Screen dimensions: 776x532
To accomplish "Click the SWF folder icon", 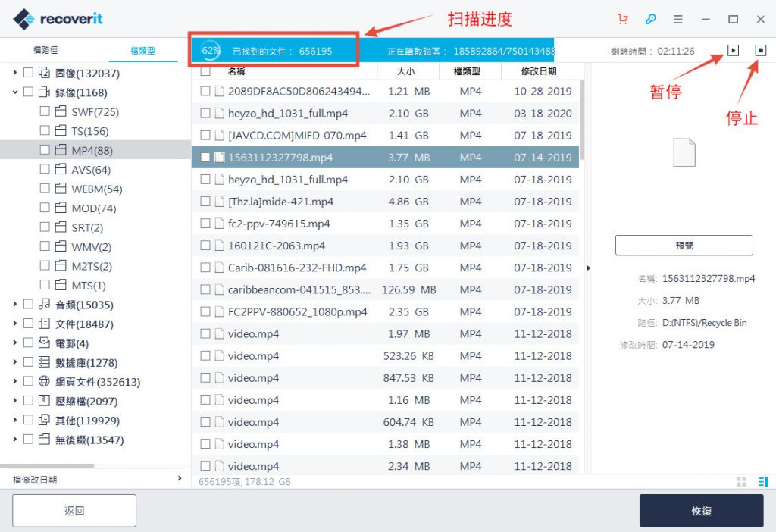I will click(x=61, y=111).
